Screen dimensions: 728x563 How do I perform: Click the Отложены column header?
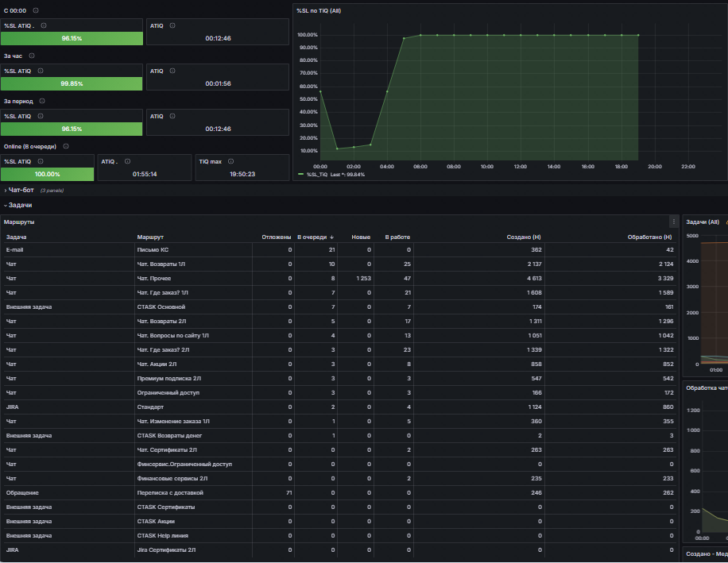point(277,237)
